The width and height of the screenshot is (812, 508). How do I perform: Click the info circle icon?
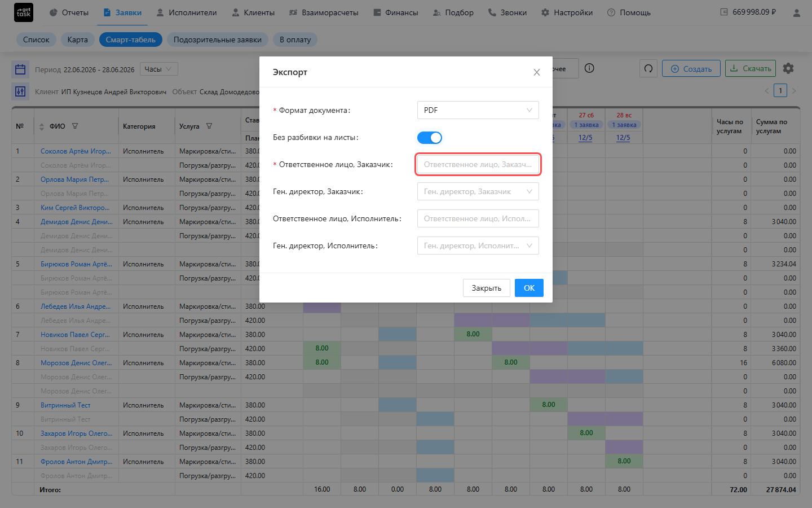tap(589, 68)
